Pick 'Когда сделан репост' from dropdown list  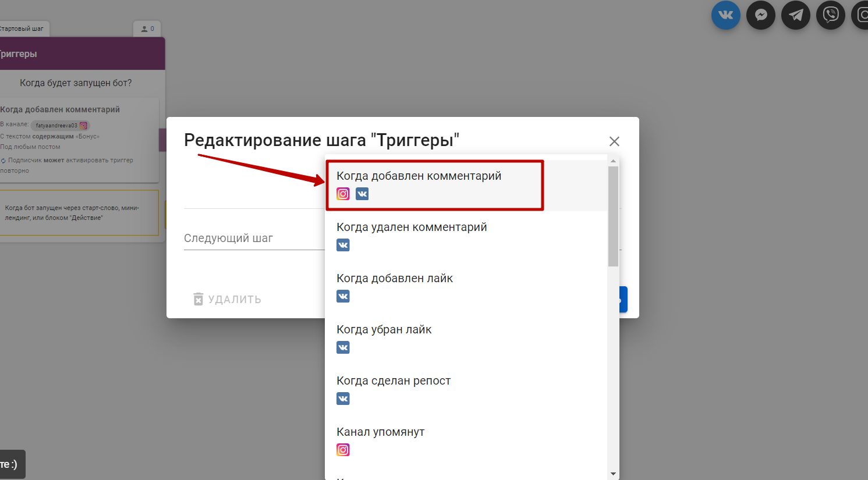(394, 381)
